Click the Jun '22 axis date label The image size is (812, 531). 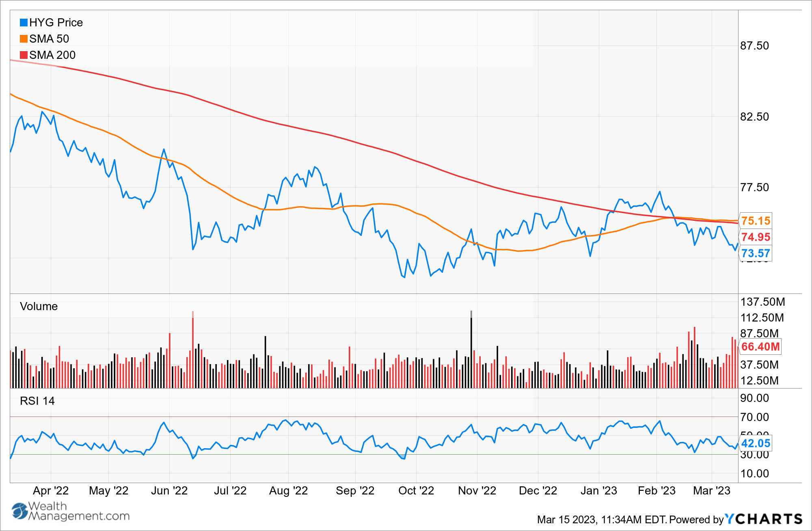[x=169, y=491]
